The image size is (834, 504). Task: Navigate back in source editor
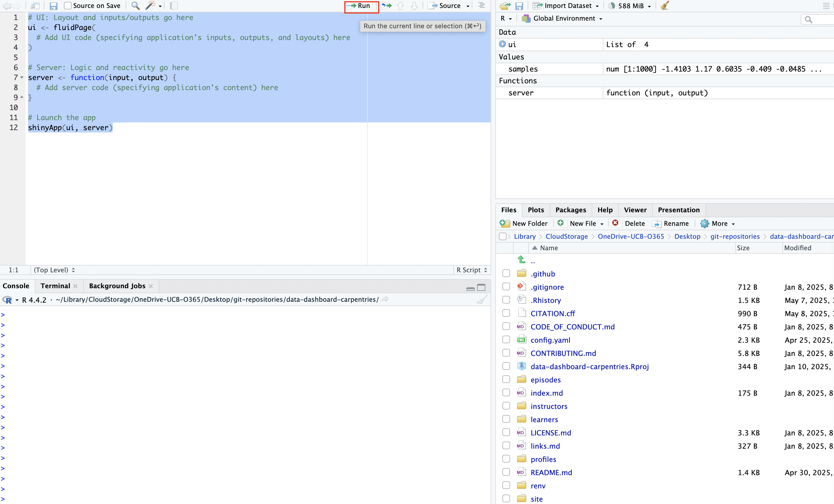click(7, 6)
